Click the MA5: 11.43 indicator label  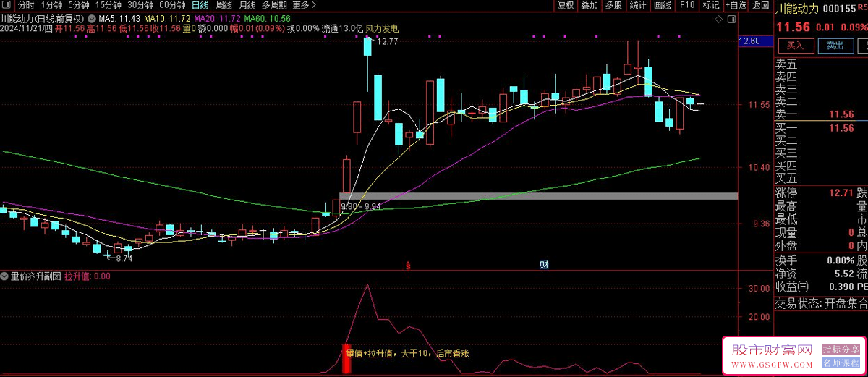pos(119,18)
